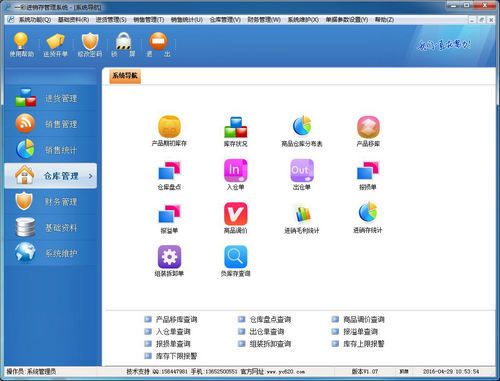
Task: Click the 产品移库查询 link
Action: (x=176, y=319)
